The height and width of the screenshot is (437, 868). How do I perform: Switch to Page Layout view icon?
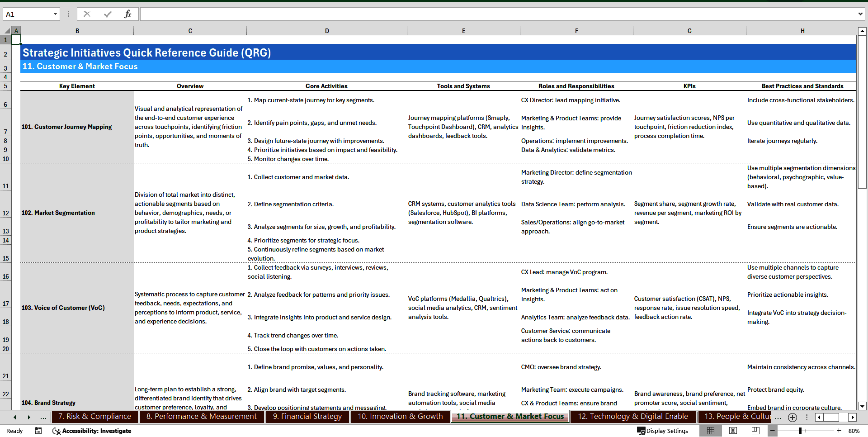(x=732, y=431)
